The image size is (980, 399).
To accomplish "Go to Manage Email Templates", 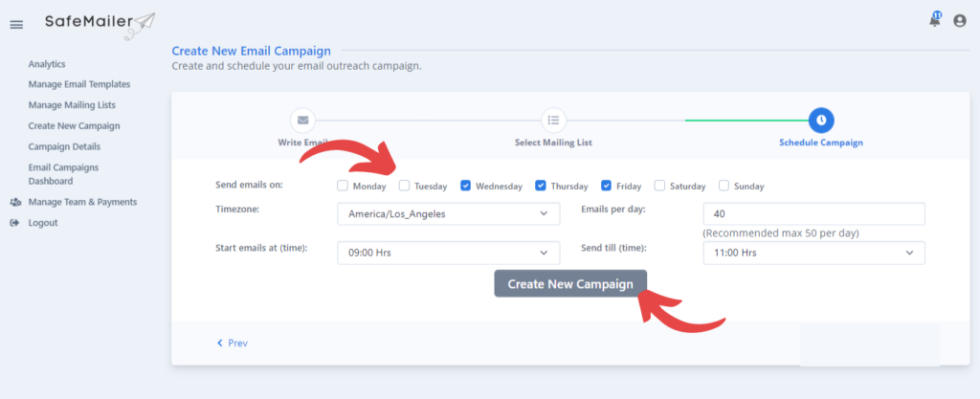I will [x=79, y=84].
